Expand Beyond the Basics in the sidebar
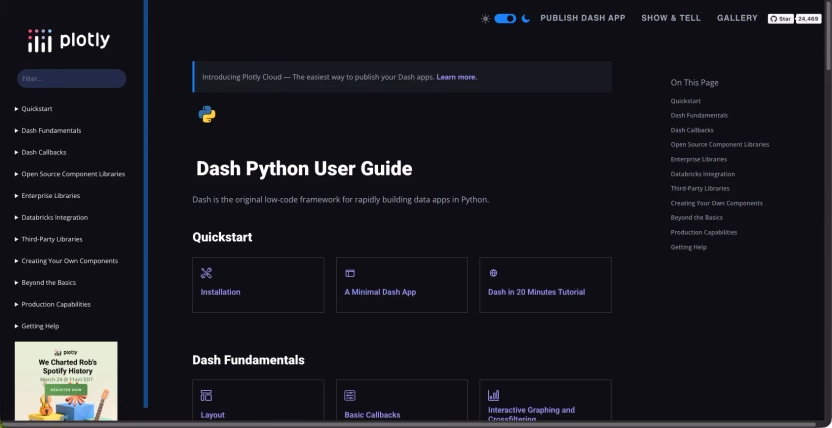 pos(45,283)
